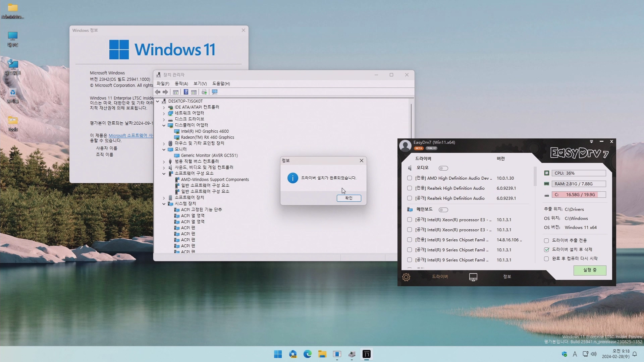Launch Microsoft Edge from the taskbar
The image size is (644, 362).
coord(307,354)
